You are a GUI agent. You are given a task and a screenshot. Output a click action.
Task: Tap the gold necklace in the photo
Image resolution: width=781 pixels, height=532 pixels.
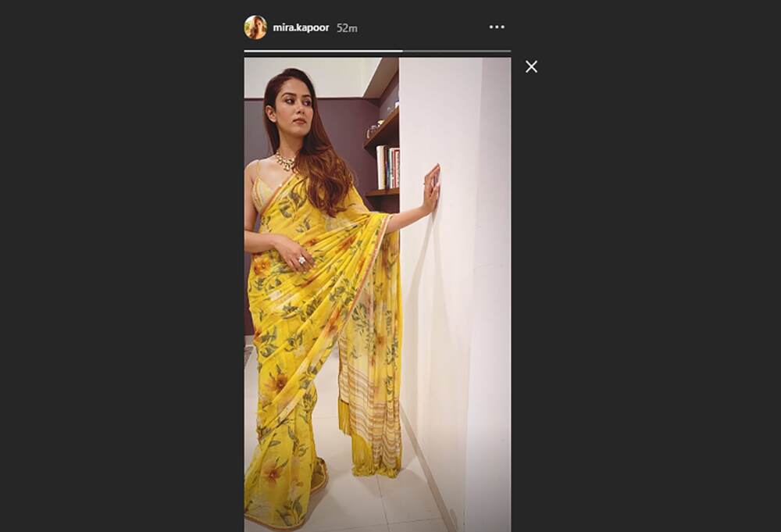click(x=284, y=162)
